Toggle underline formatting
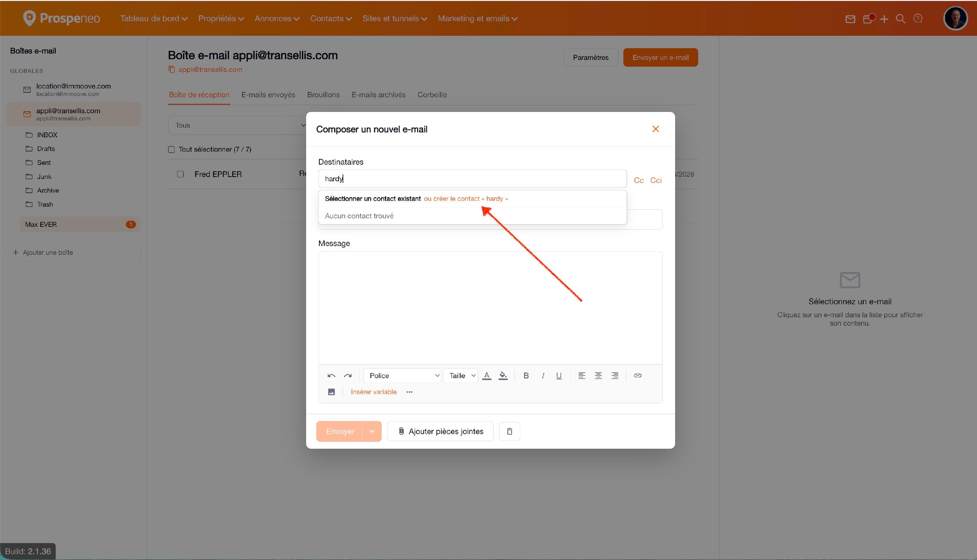 [559, 376]
